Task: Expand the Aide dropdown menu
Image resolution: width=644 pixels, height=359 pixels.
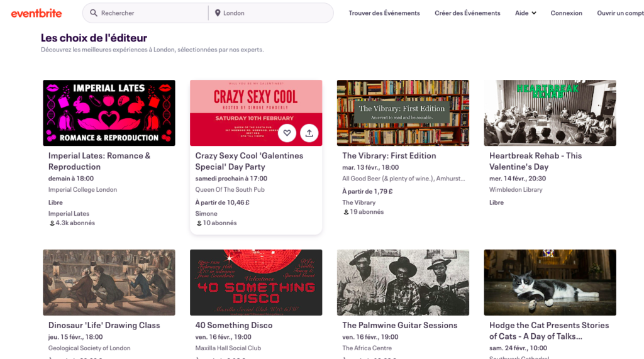Action: click(526, 13)
